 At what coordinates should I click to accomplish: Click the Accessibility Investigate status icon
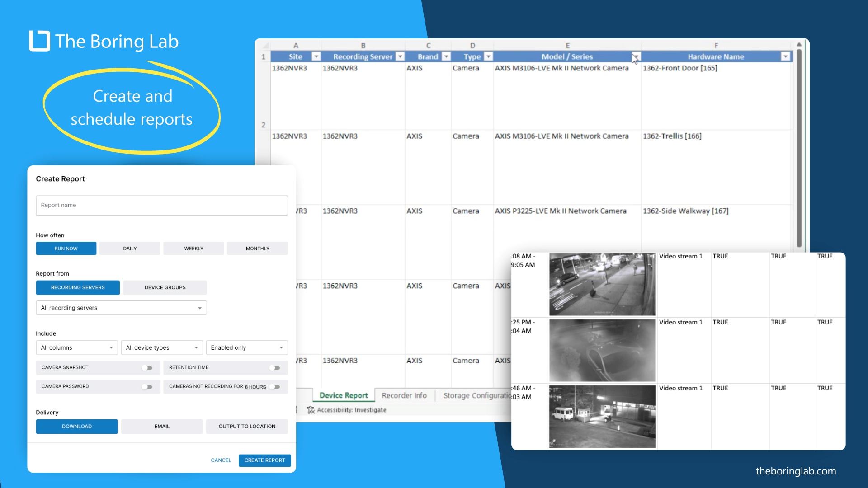[311, 410]
